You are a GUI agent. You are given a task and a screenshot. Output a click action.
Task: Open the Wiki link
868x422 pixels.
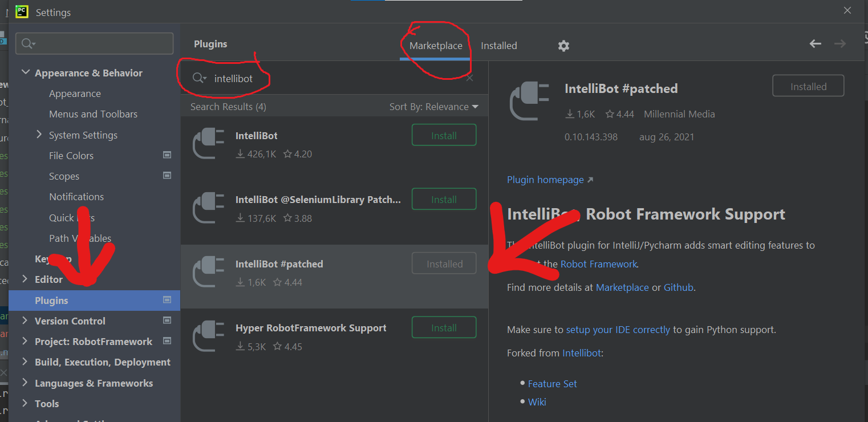point(537,402)
